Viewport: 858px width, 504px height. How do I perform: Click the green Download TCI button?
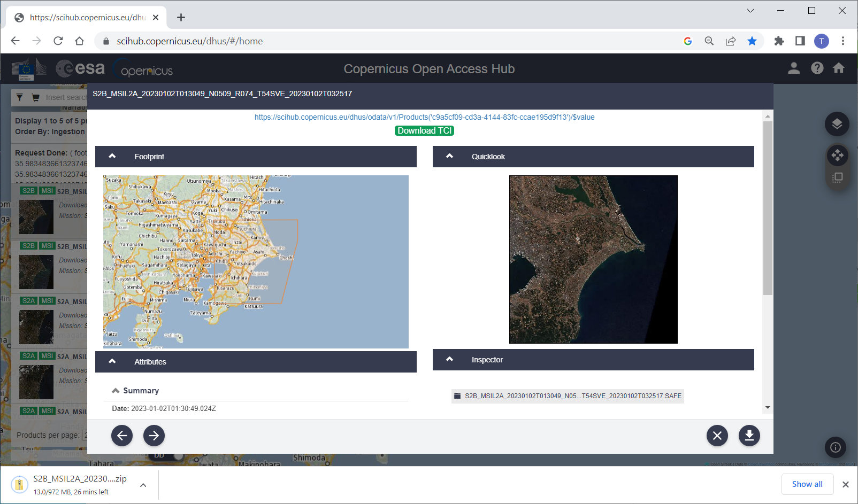[x=425, y=131]
